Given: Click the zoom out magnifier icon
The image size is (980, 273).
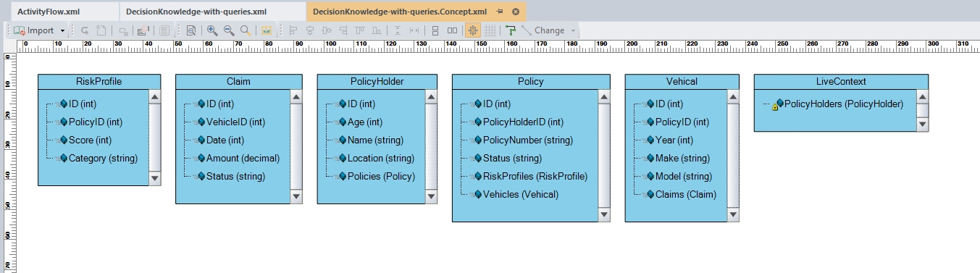Looking at the screenshot, I should click(229, 30).
